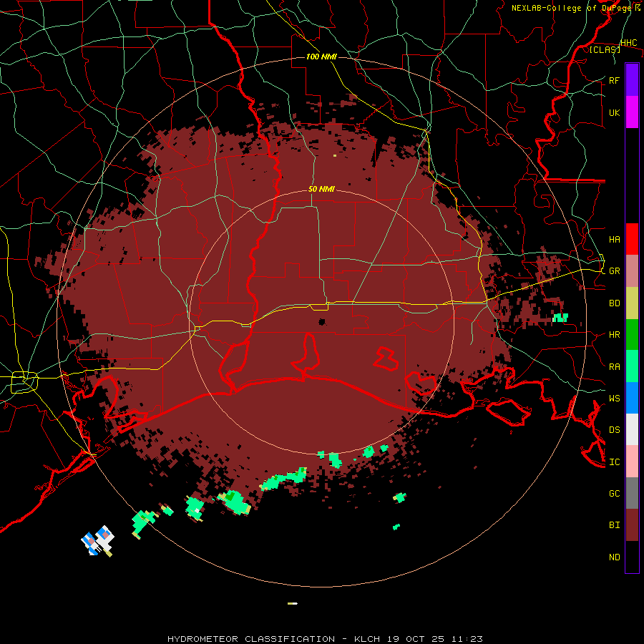Click the 11:23 timestamp
Screen dimensions: 644x644
pyautogui.click(x=467, y=639)
